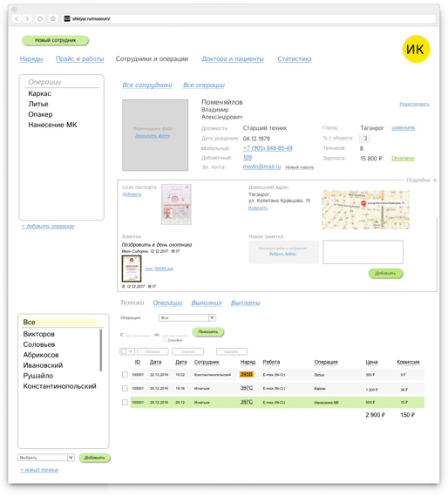
Task: Toggle the Сегодня checkbox
Action: coord(165,340)
